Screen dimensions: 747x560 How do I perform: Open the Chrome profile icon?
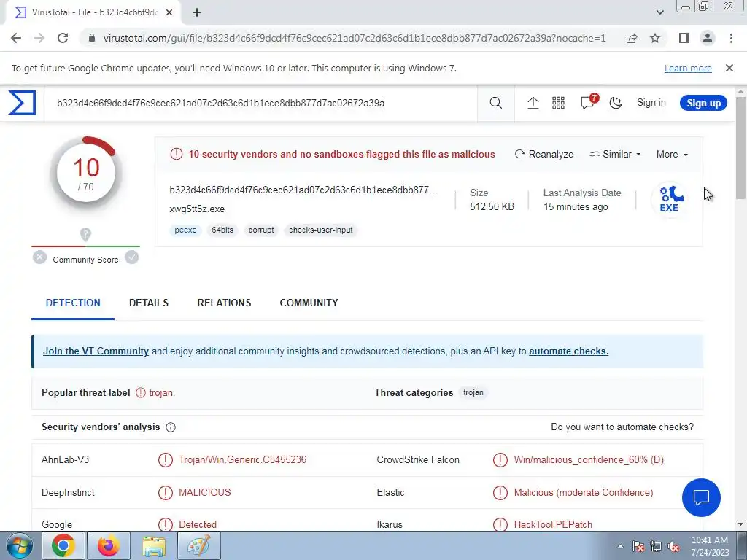coord(708,38)
